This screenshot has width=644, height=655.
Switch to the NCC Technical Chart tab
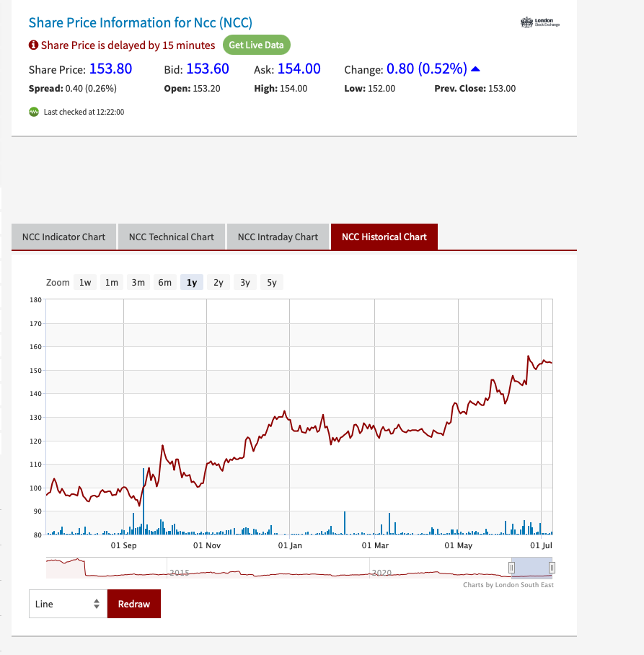171,237
